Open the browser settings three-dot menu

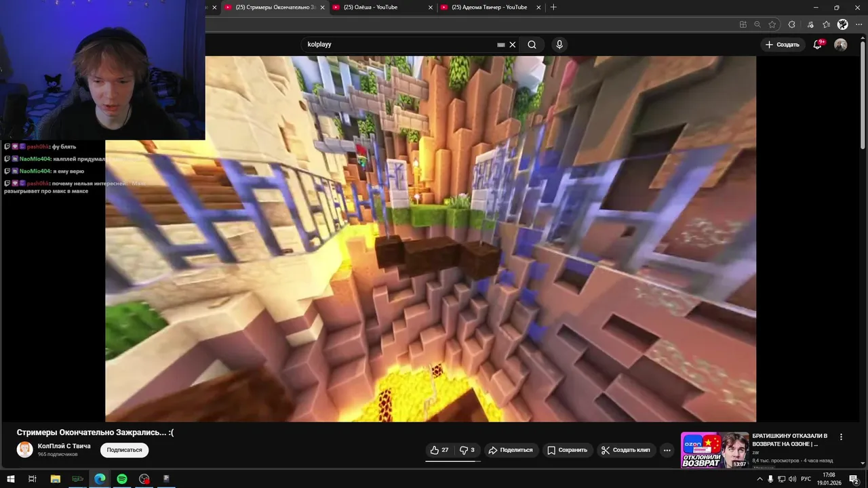(x=859, y=24)
